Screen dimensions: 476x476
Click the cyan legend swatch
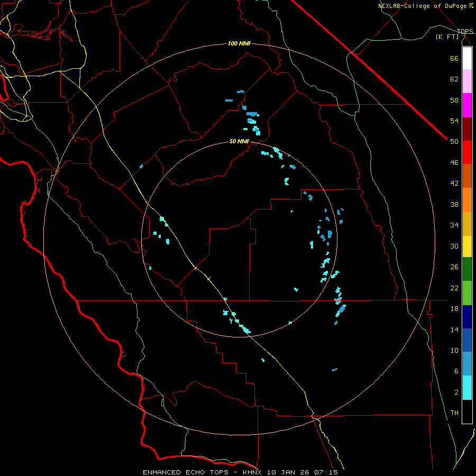tap(467, 388)
